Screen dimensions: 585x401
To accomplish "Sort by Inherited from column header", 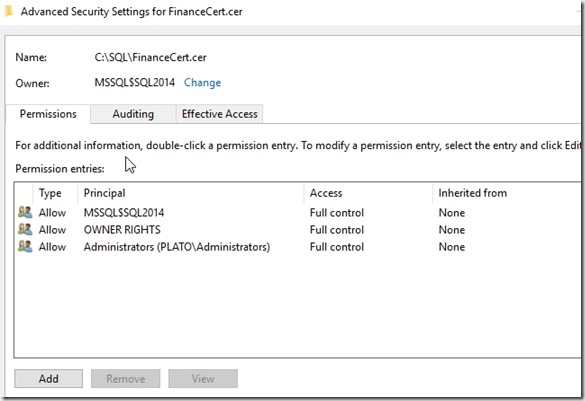I will [507, 193].
